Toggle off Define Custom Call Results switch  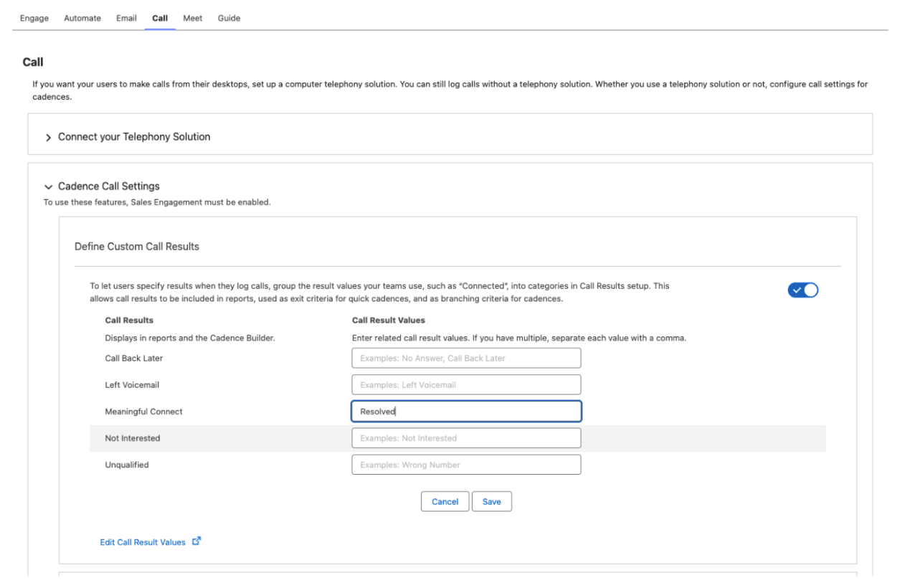click(802, 290)
